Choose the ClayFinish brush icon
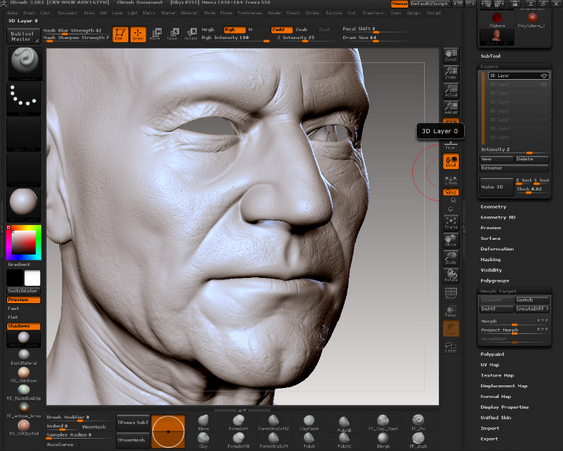The width and height of the screenshot is (563, 451). click(309, 423)
